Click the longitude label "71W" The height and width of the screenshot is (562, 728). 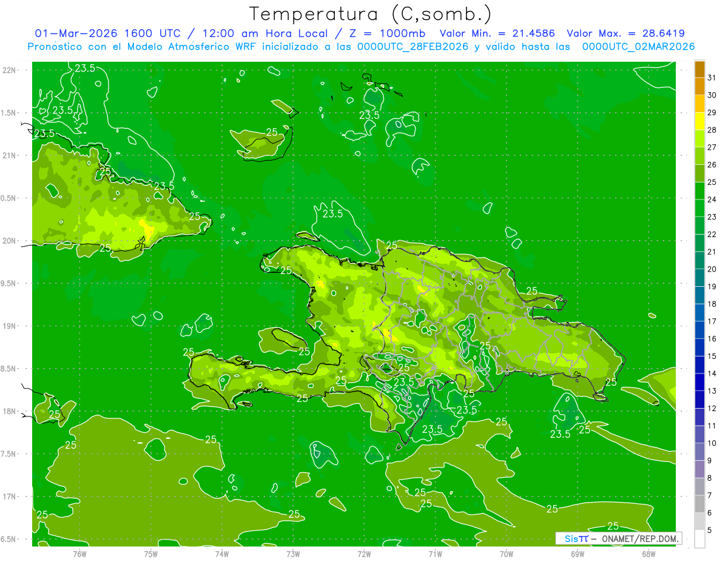click(x=435, y=554)
